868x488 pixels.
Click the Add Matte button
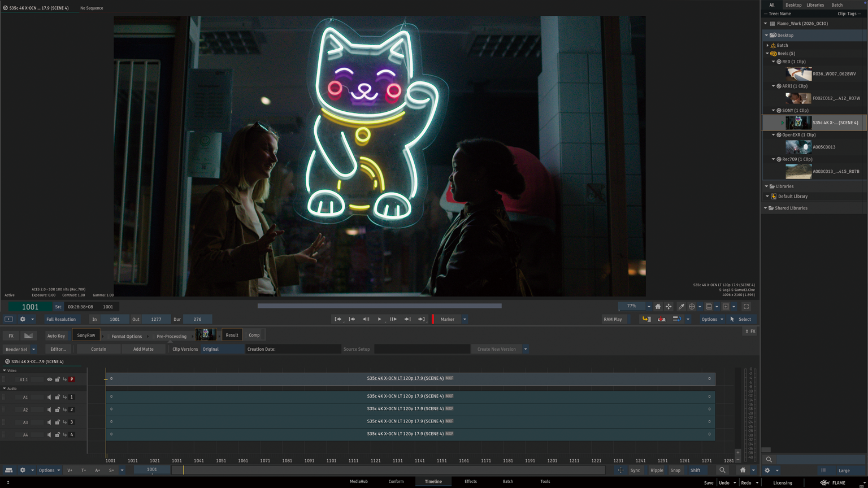[144, 349]
